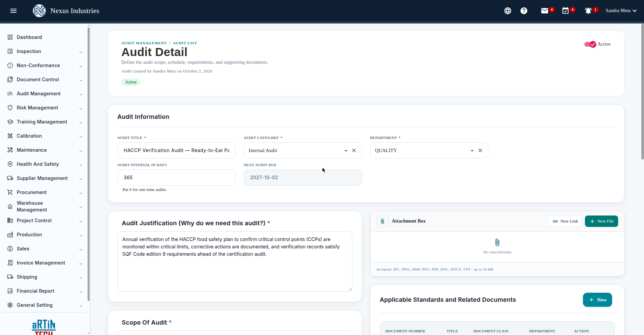The width and height of the screenshot is (644, 335).
Task: Click the Training Management cap icon
Action: click(x=10, y=122)
